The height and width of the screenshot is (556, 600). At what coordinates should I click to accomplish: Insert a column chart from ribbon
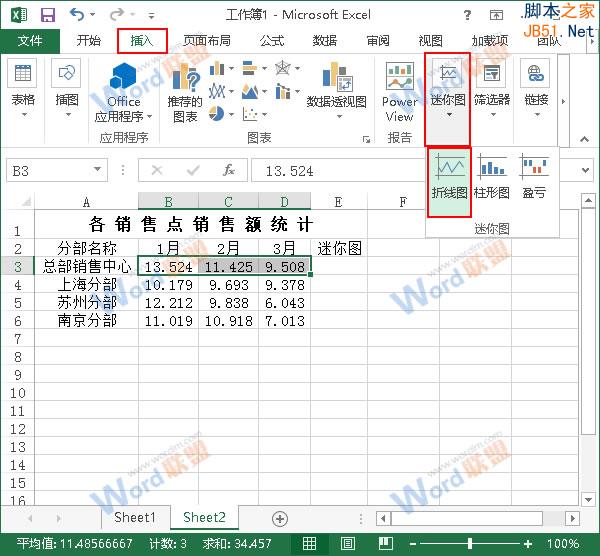217,68
